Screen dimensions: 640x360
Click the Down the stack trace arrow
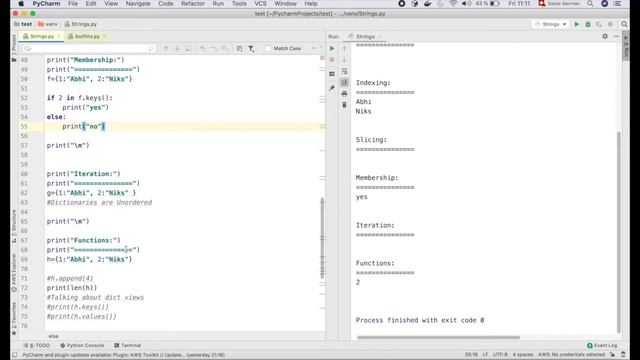(x=344, y=60)
